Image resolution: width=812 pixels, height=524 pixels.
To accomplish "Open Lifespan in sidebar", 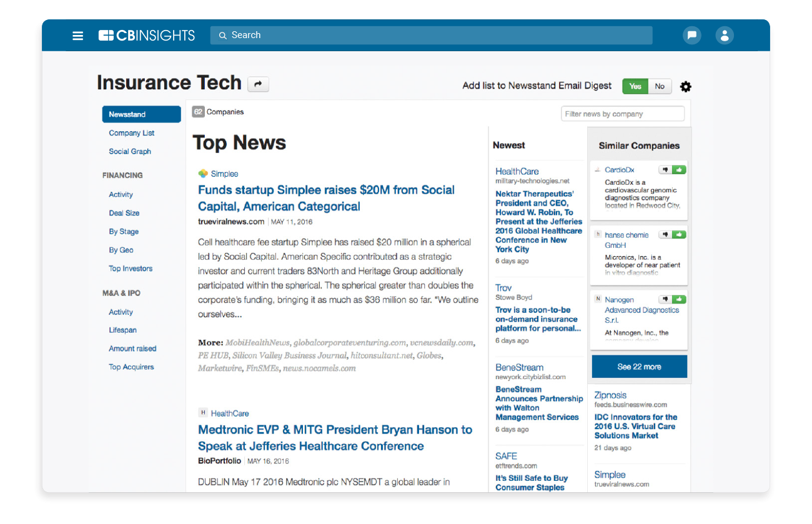I will tap(122, 330).
